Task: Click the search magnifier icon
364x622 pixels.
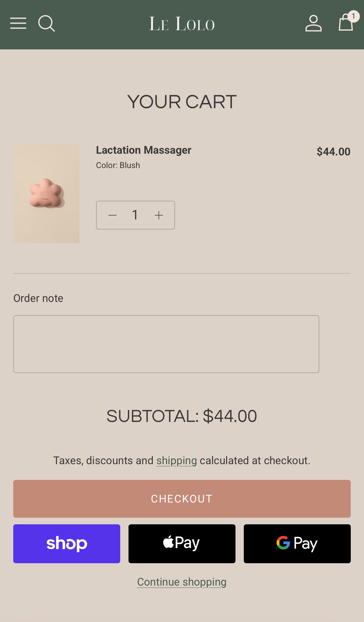Action: point(46,23)
